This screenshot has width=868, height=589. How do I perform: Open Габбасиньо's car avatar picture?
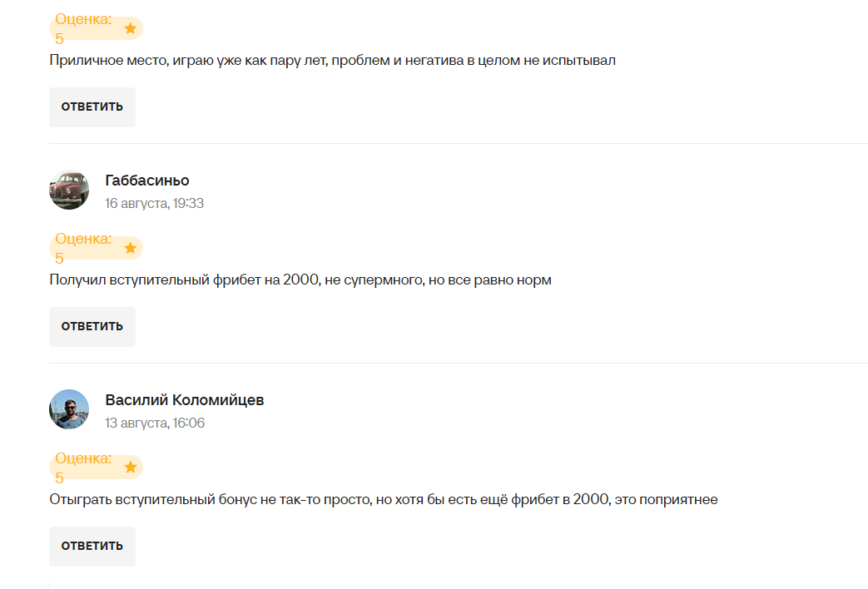pyautogui.click(x=69, y=190)
